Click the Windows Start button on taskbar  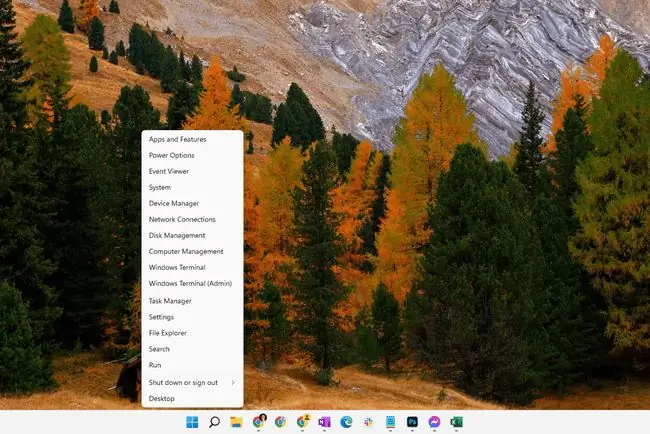(192, 422)
